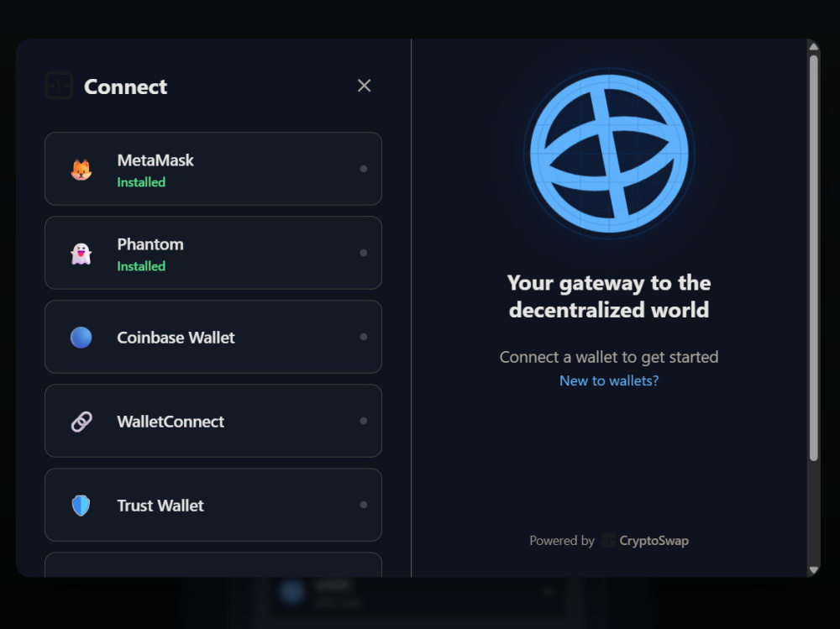Viewport: 840px width, 629px height.
Task: Click the 'Installed' text under MetaMask
Action: 141,182
